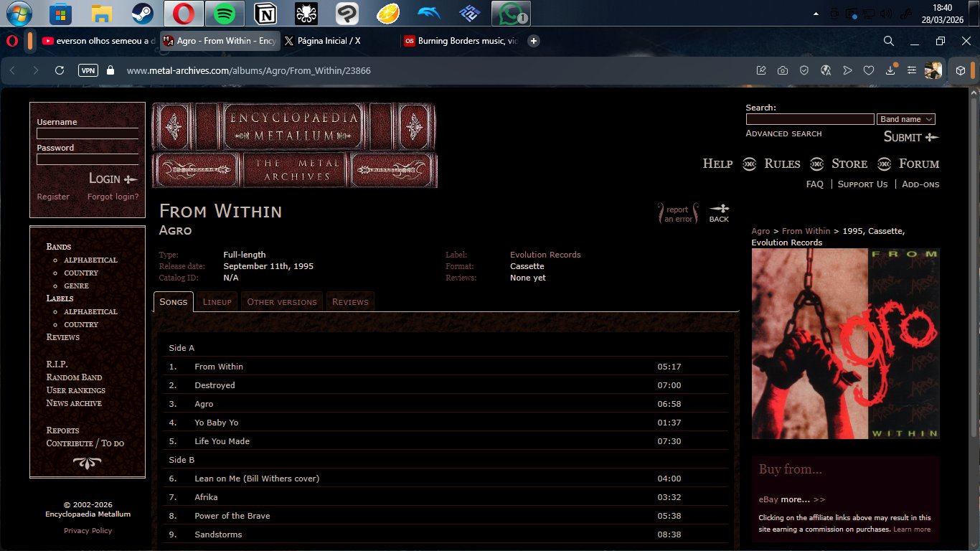Click the Login button
Image resolution: width=980 pixels, height=551 pixels.
[113, 179]
